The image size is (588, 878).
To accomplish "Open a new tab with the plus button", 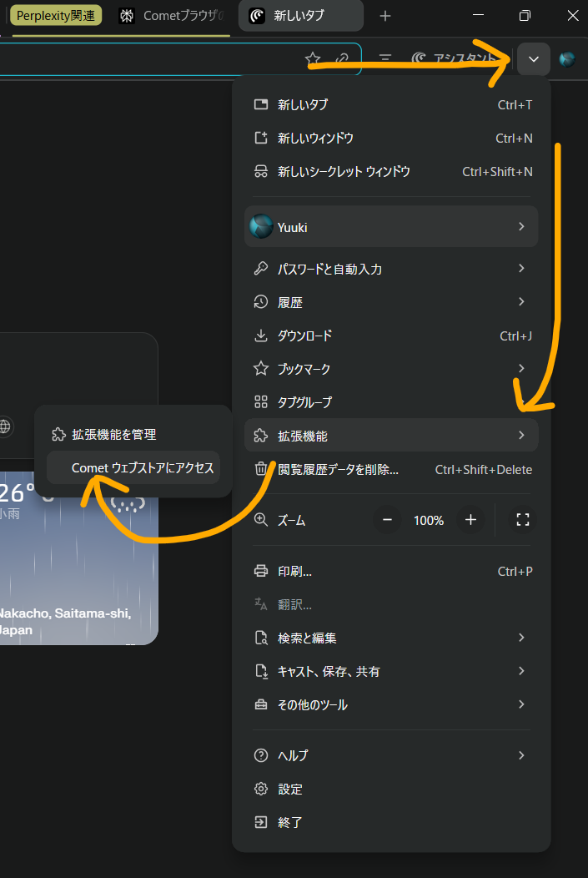I will 385,16.
